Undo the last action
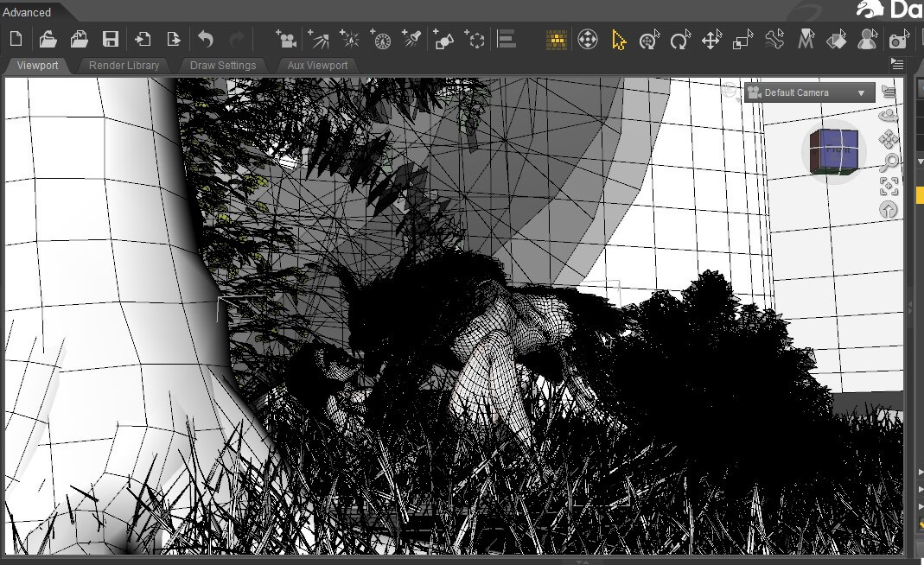The height and width of the screenshot is (565, 924). tap(205, 40)
